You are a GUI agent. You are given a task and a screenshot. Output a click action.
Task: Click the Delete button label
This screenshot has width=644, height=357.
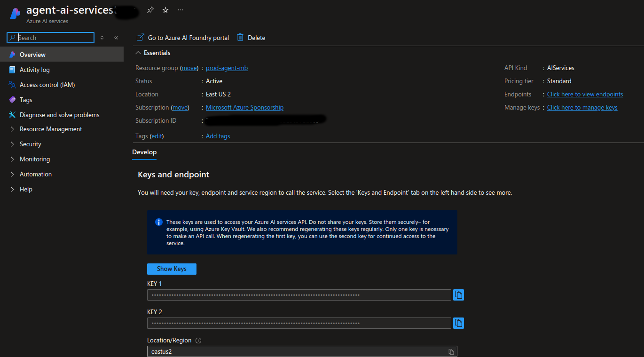257,38
